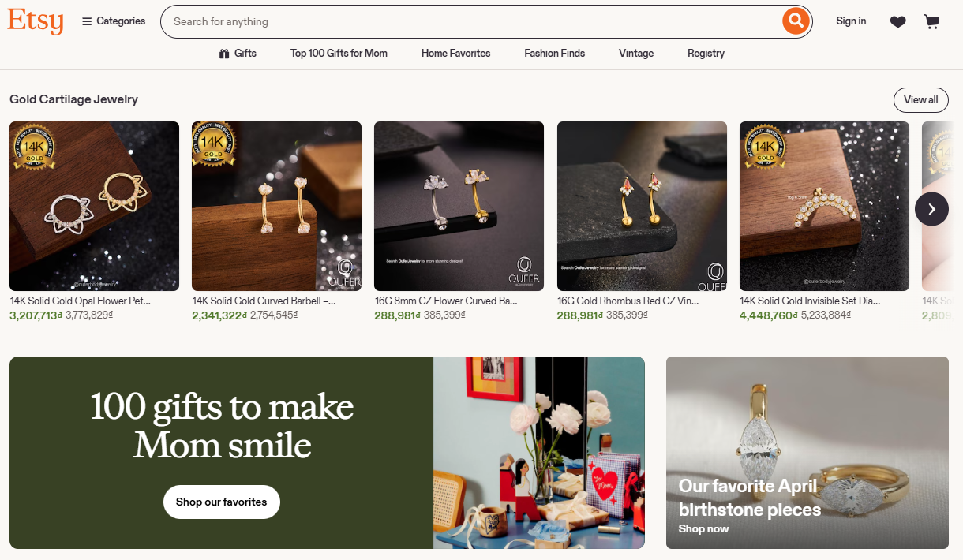
Task: Open 16G Gold Rhombus Red CZ thumbnail
Action: (x=642, y=206)
